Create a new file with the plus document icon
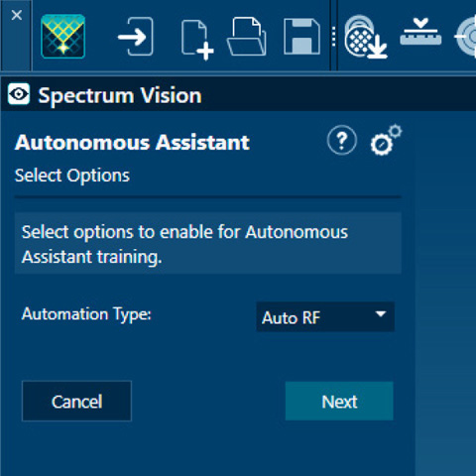 [x=197, y=40]
